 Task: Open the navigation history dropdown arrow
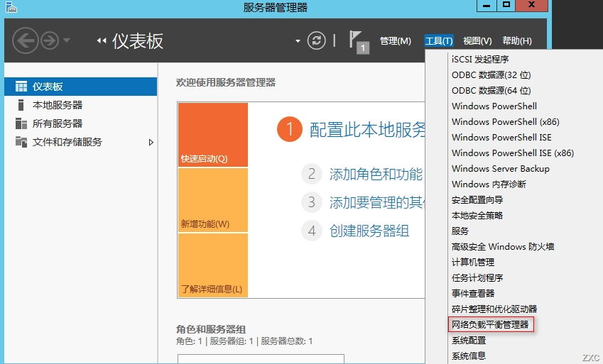coord(67,40)
